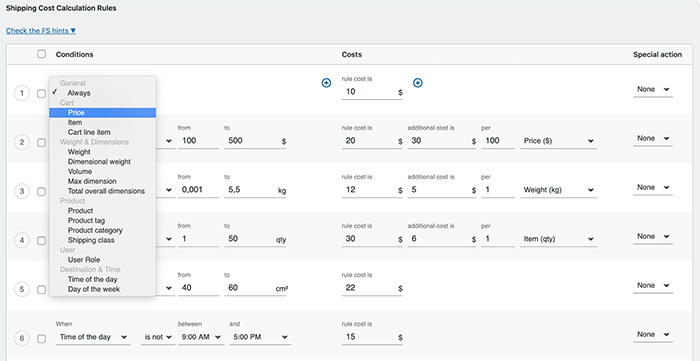Image resolution: width=700 pixels, height=361 pixels.
Task: Check the checkbox for rule 3
Action: [42, 191]
